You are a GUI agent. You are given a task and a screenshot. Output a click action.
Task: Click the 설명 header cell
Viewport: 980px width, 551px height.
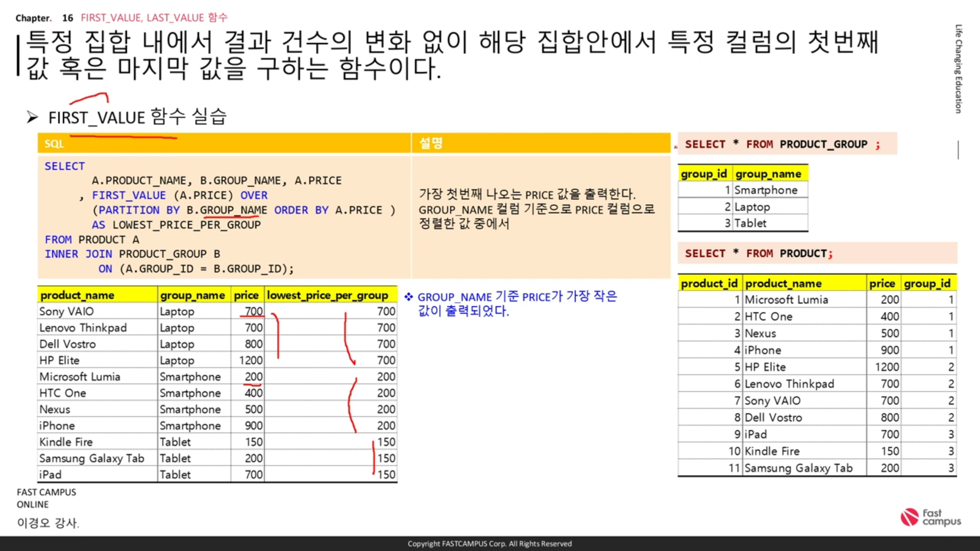click(x=431, y=143)
